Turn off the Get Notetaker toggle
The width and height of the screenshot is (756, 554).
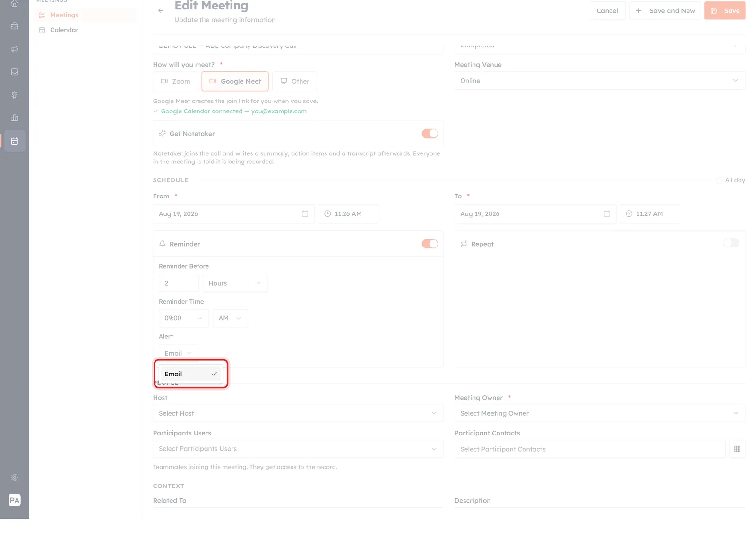click(x=430, y=134)
